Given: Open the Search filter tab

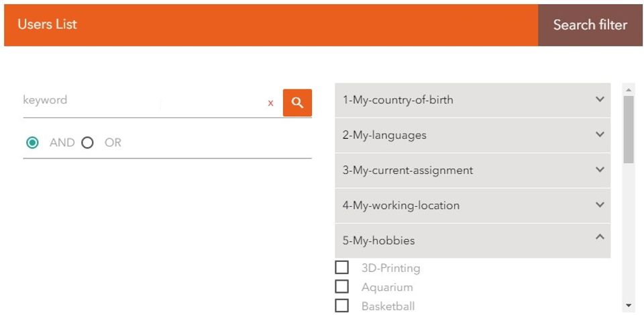Looking at the screenshot, I should (590, 25).
